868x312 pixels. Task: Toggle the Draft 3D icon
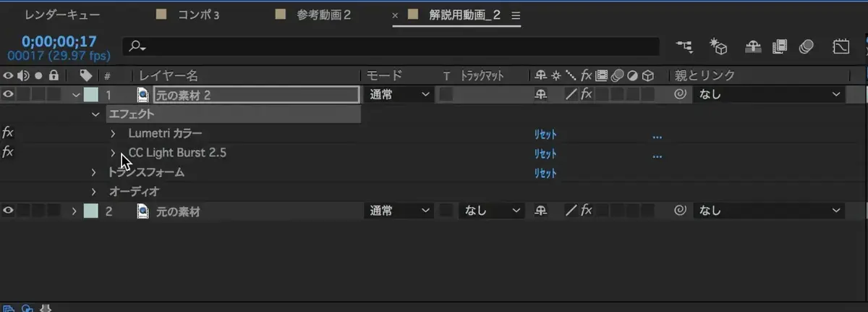click(718, 47)
